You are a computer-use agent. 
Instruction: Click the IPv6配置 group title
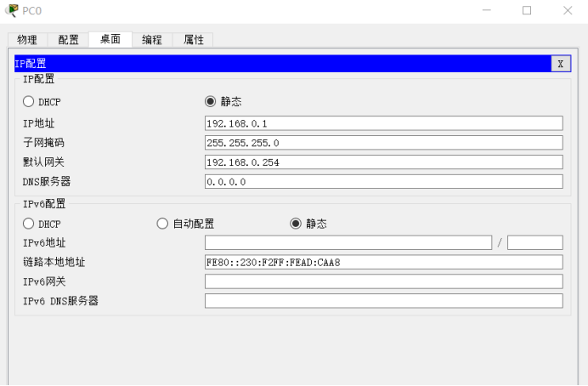pos(44,204)
